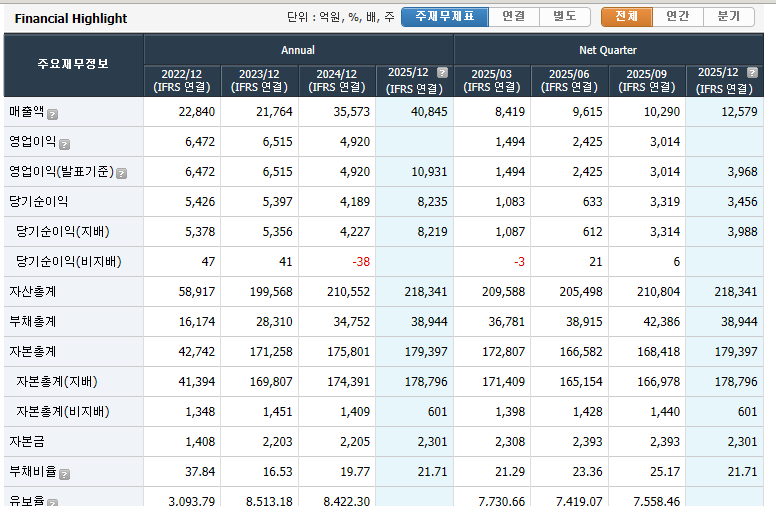Click operating profit value 10,931
Screen dimensions: 776x506
tap(429, 172)
